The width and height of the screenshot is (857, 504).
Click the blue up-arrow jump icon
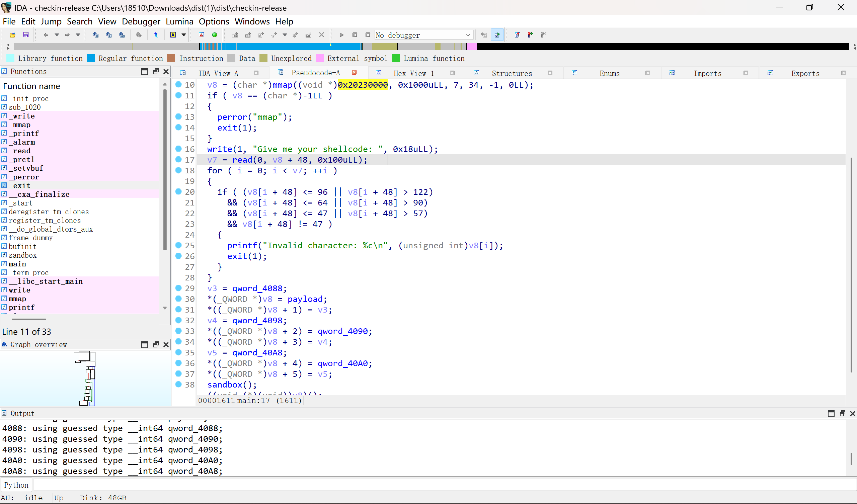point(156,35)
